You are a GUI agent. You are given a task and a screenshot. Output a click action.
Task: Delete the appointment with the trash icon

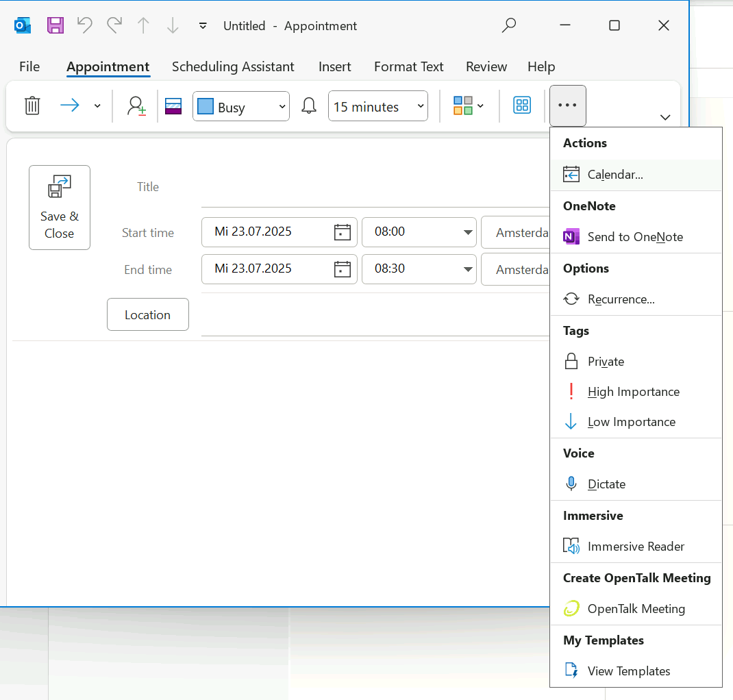[x=32, y=105]
